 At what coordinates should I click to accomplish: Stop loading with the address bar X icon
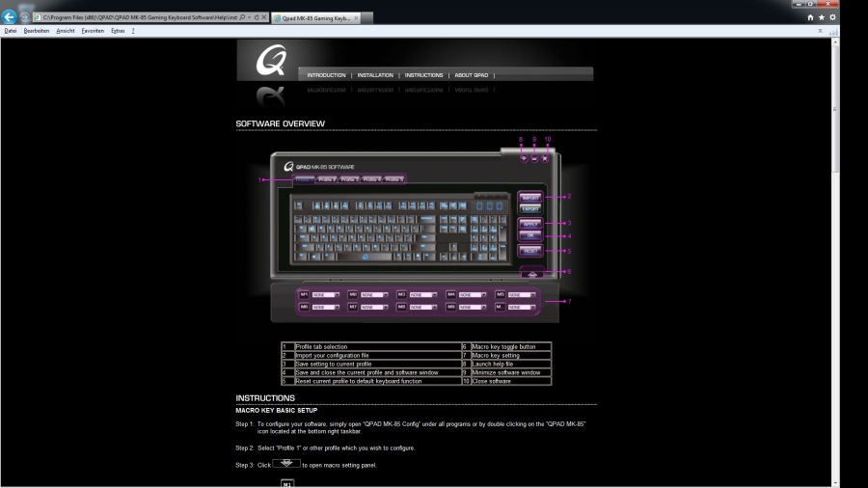(264, 17)
